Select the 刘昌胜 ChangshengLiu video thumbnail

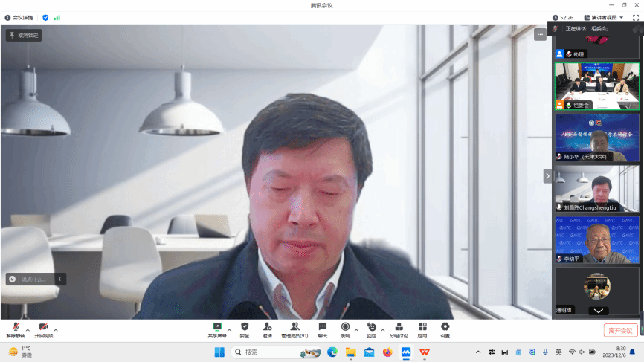click(597, 189)
